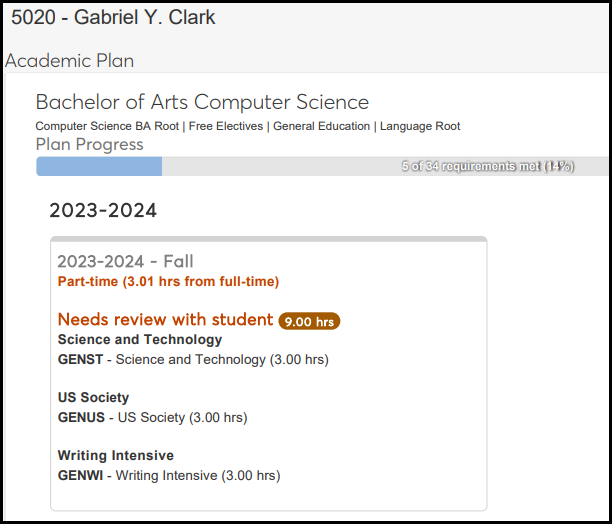612x524 pixels.
Task: Click the Plan Progress label
Action: click(x=89, y=145)
